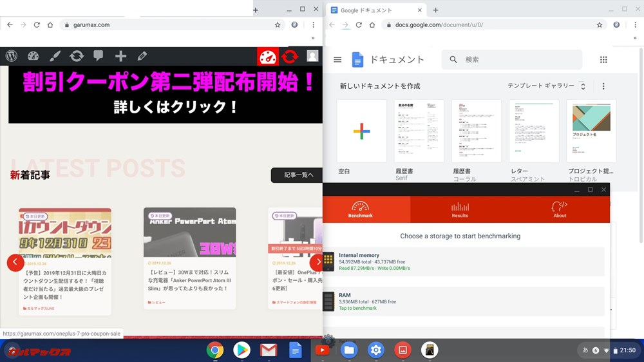
Task: Open the Google Docs hamburger main menu
Action: pyautogui.click(x=337, y=59)
